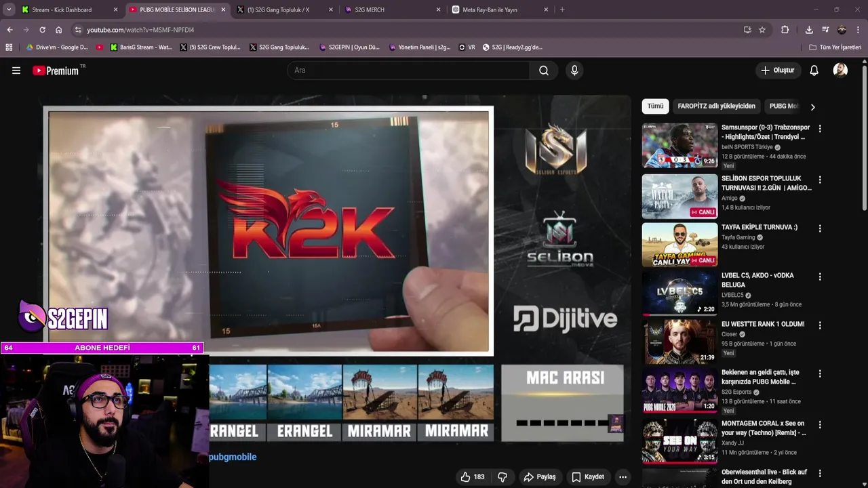Open MONTAGEM CORAL remix thumbnail
868x488 pixels.
click(679, 441)
